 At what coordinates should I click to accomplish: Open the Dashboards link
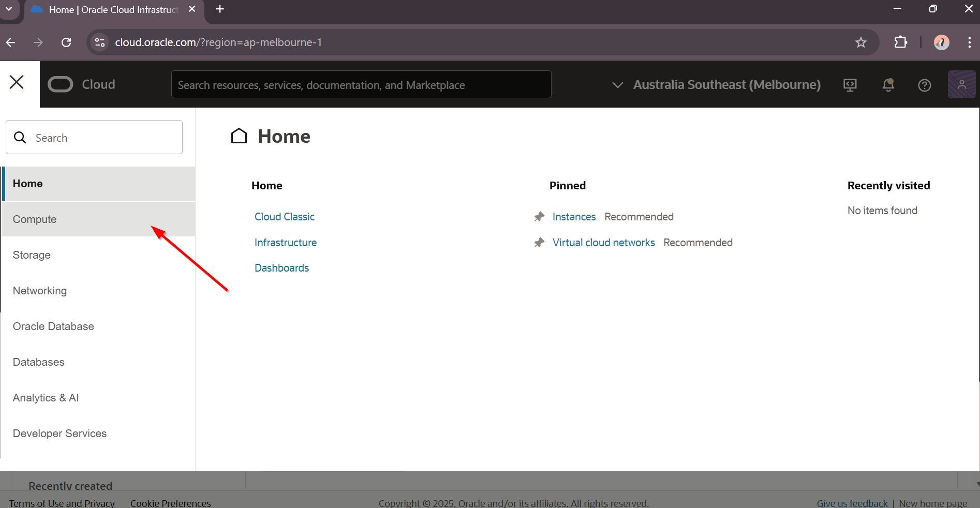(281, 268)
